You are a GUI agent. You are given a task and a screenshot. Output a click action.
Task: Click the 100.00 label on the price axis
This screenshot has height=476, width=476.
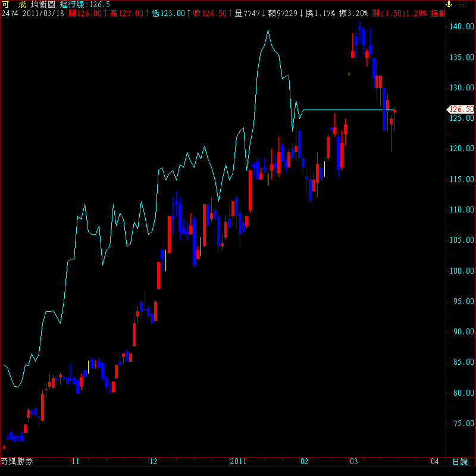462,271
